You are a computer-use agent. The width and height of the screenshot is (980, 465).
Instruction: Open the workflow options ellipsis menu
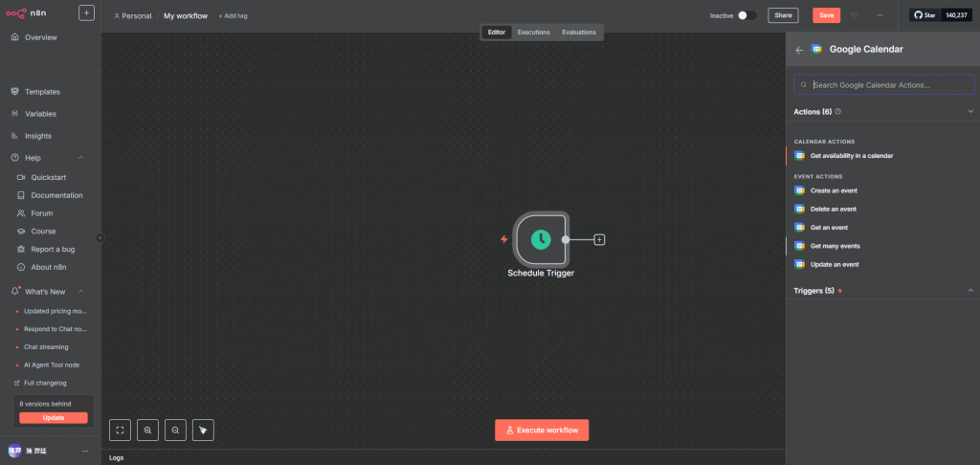pyautogui.click(x=880, y=15)
